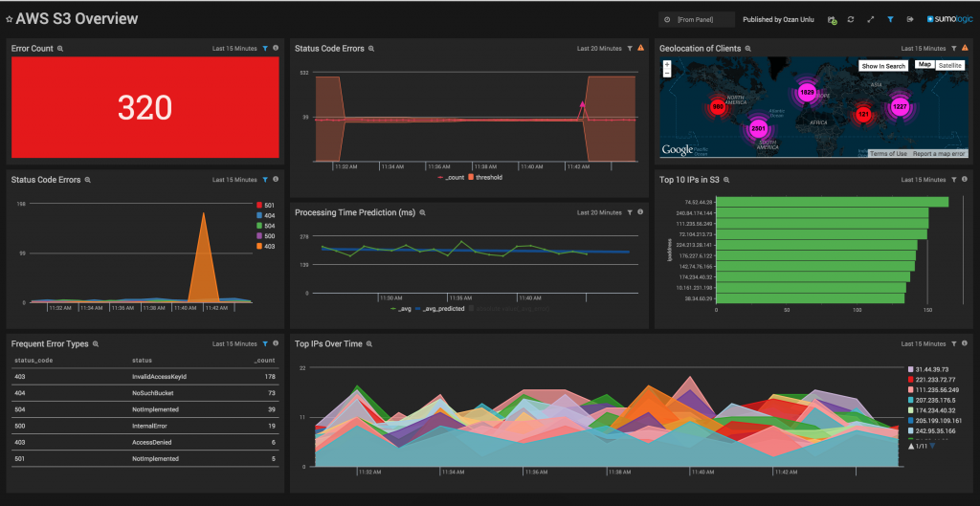Click the 74.92.44.28 bar in Top 10 IPs

(x=832, y=202)
